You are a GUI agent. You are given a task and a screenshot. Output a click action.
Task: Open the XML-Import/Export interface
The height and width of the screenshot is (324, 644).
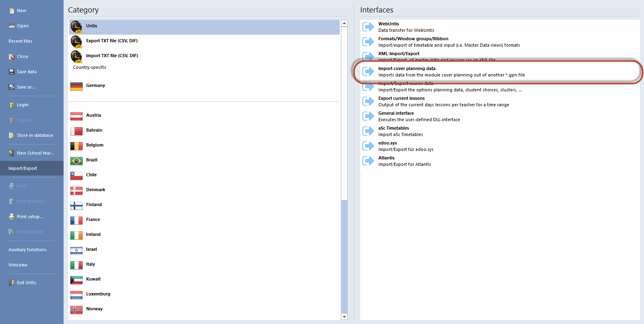(x=500, y=57)
